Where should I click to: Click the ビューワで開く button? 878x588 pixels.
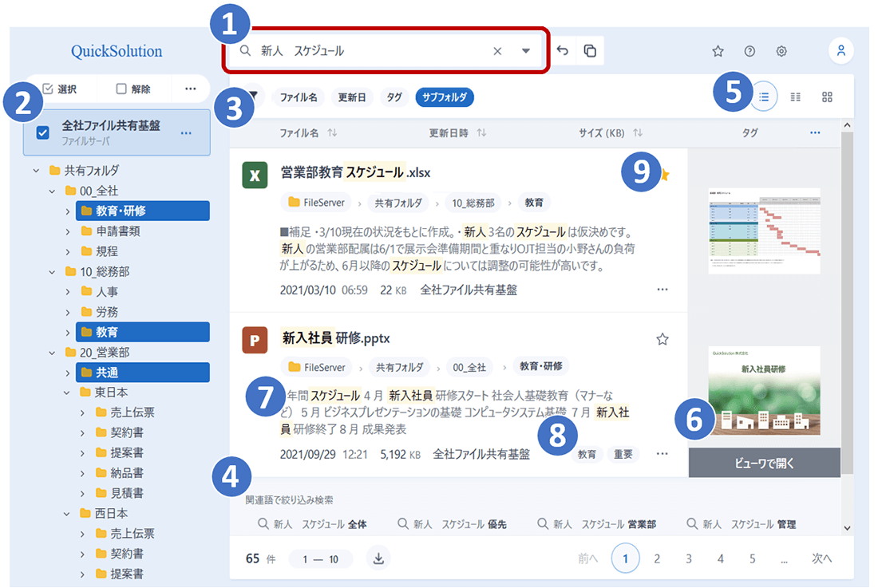point(765,463)
